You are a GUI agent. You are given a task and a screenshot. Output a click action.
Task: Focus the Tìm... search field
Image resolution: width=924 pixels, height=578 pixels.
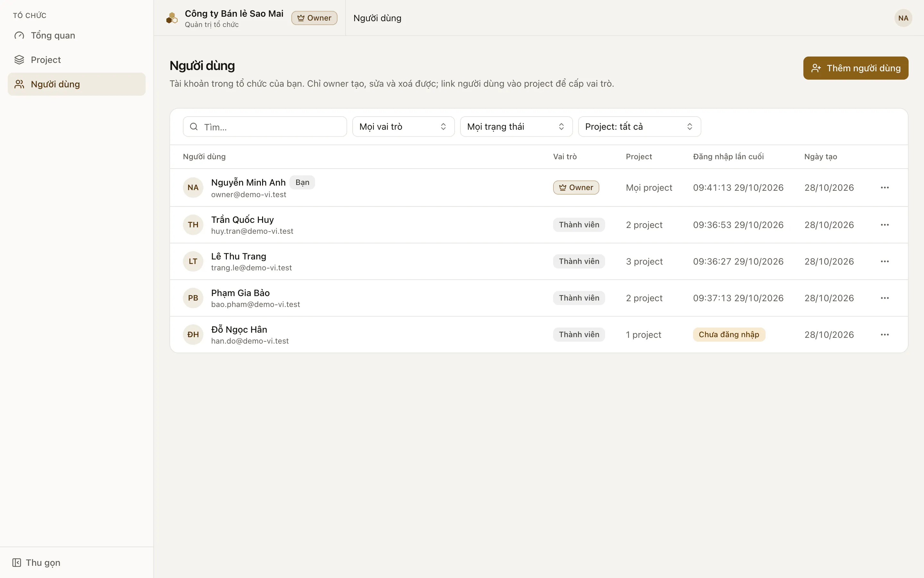click(265, 127)
